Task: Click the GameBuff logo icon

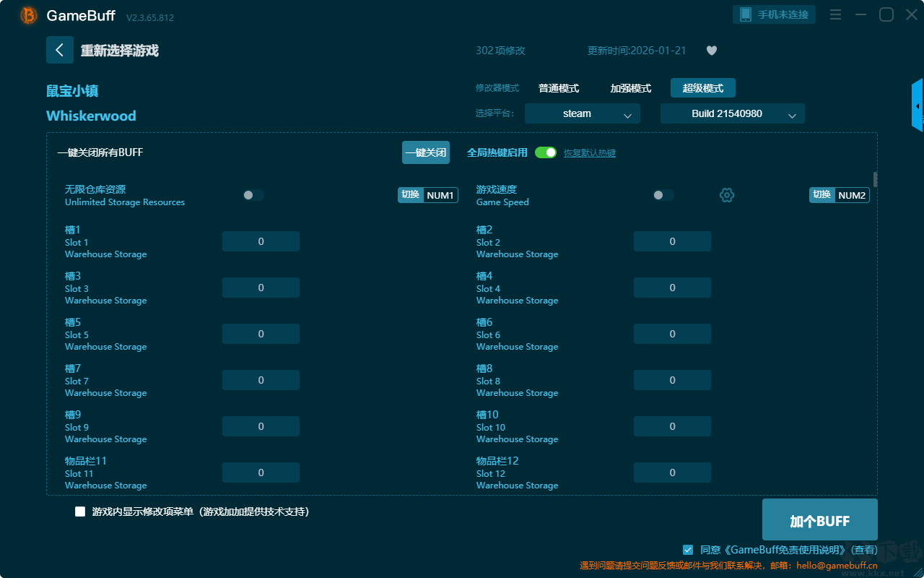Action: point(29,15)
